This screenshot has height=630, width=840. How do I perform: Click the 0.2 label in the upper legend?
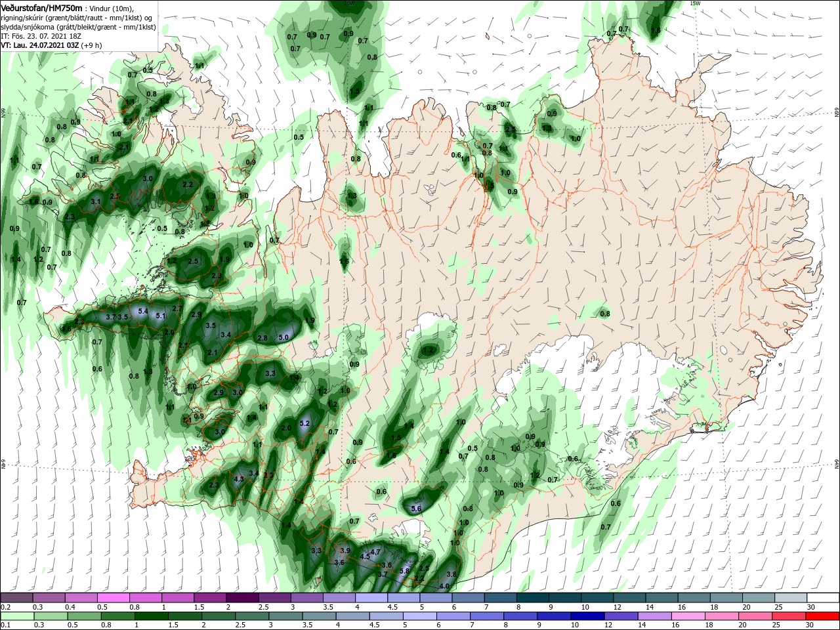tap(5, 607)
